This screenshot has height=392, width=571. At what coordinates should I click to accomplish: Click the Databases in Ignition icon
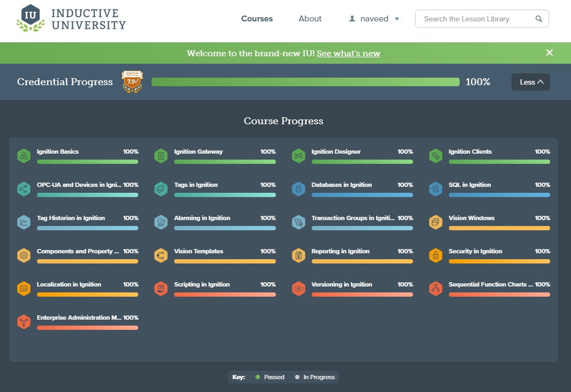[x=298, y=189]
